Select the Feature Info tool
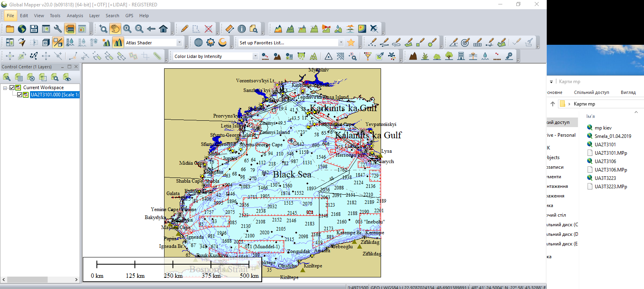 (x=242, y=29)
